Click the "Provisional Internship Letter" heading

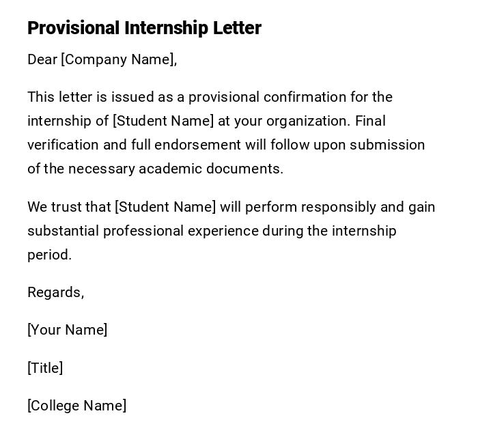click(144, 28)
